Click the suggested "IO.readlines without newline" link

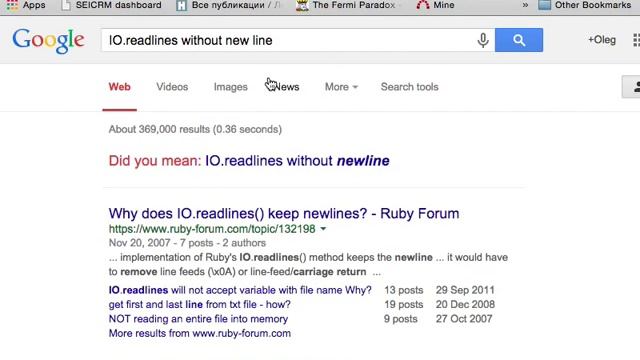coord(297,161)
